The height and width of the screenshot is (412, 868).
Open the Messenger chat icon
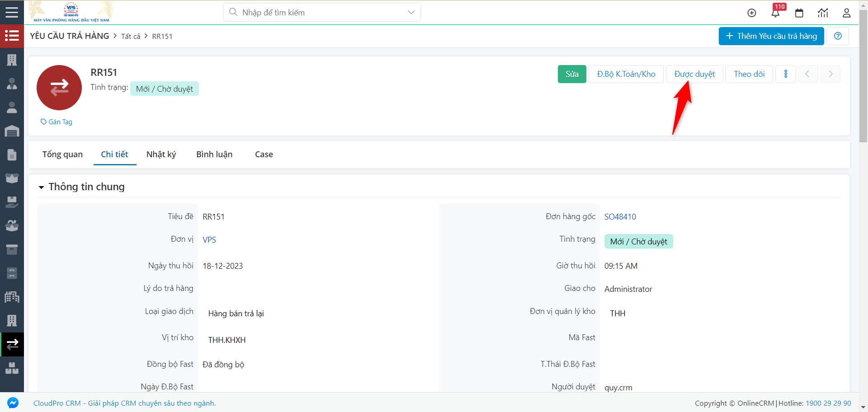(x=13, y=403)
